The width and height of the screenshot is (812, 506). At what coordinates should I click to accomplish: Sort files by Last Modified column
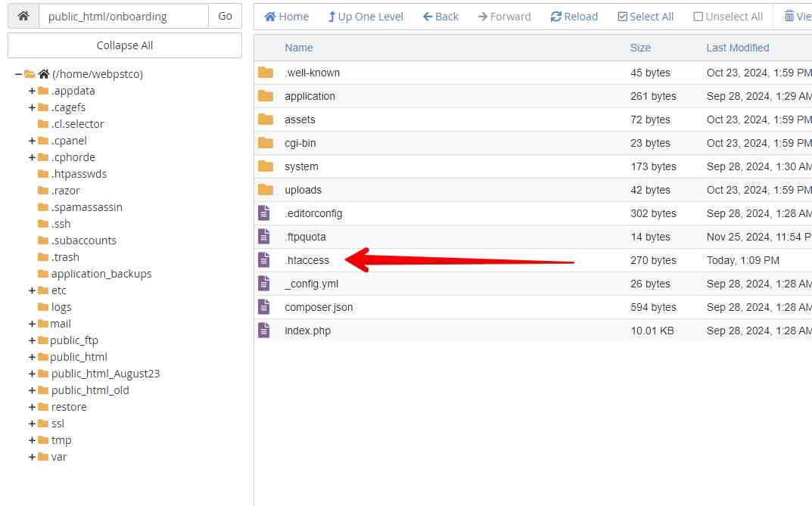point(737,48)
